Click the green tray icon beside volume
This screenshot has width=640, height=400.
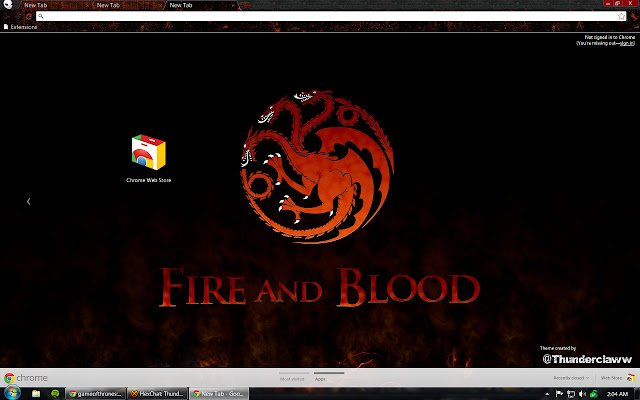(594, 394)
